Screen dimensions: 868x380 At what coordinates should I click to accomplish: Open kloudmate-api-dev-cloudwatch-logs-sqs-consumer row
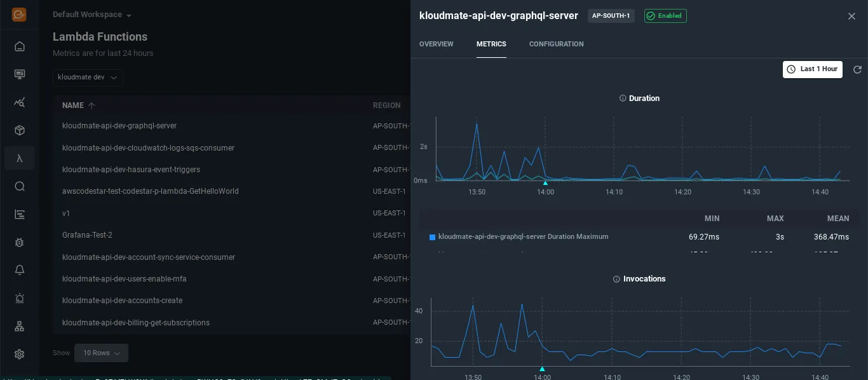coord(232,148)
